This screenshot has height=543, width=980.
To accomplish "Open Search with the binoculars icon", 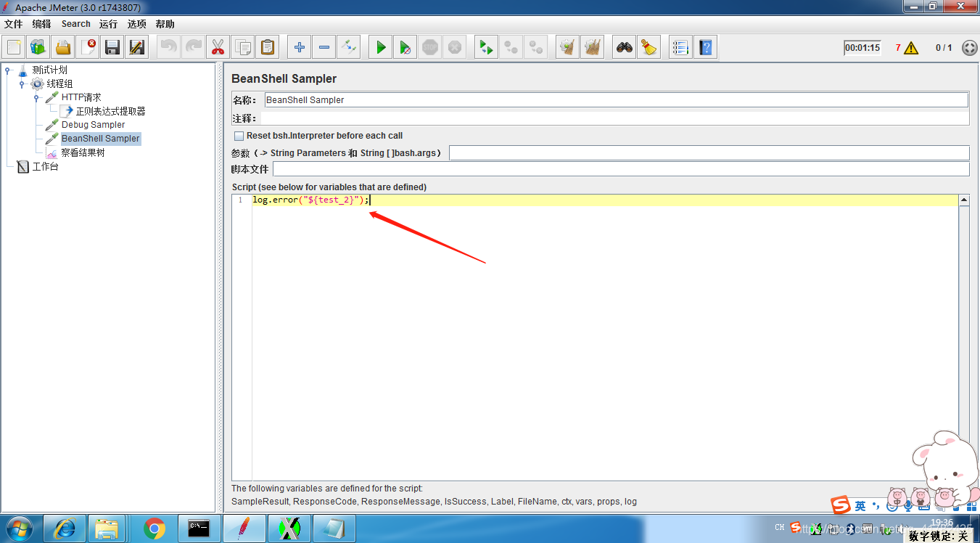I will point(625,48).
